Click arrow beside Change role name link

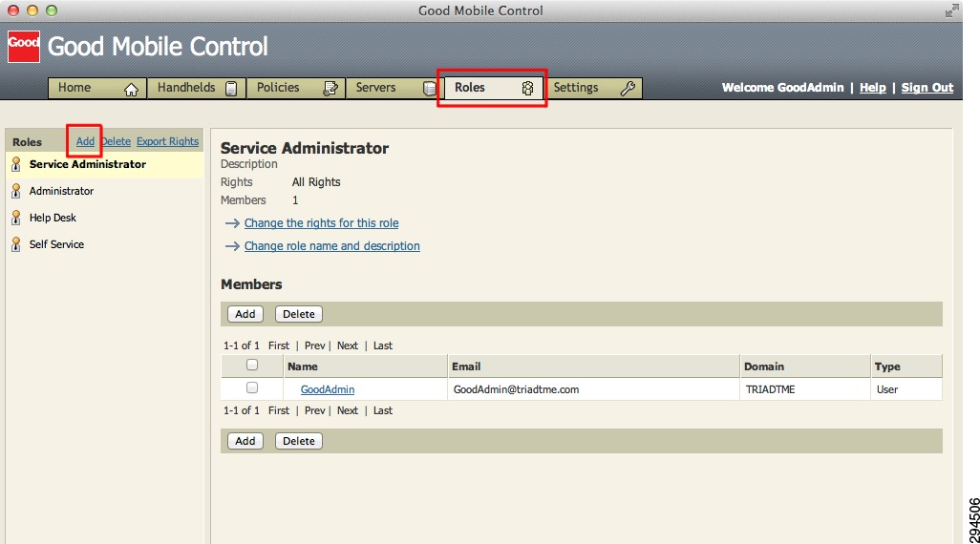[232, 246]
